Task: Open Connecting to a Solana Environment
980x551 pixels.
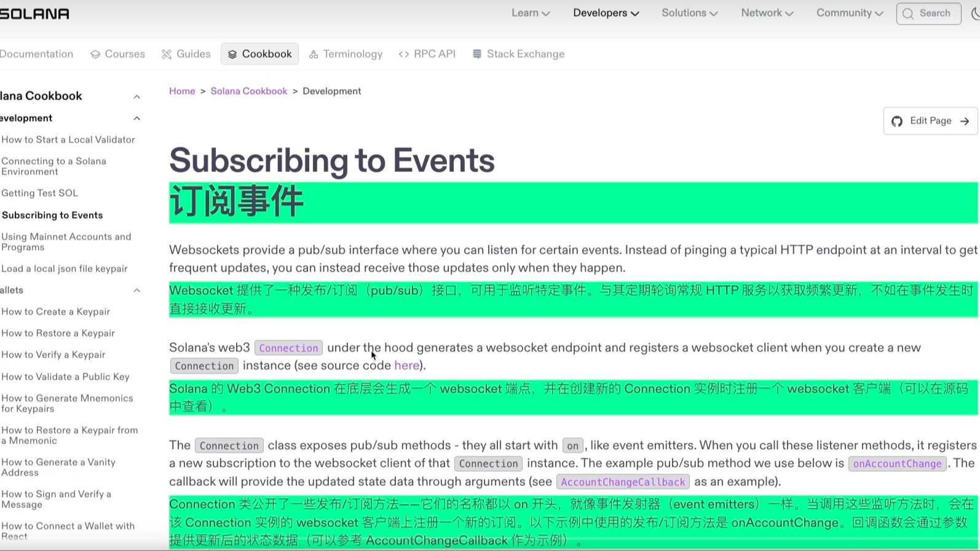Action: [53, 166]
